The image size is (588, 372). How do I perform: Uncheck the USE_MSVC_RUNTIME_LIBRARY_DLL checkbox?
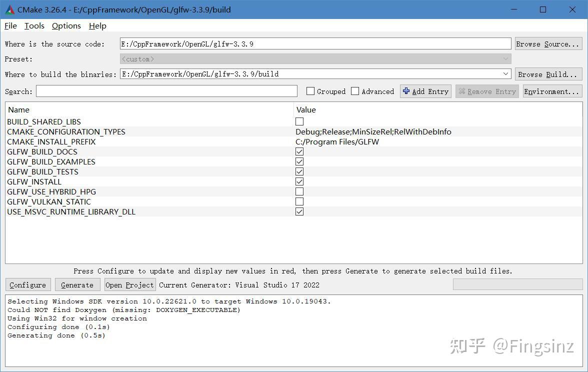pos(299,211)
